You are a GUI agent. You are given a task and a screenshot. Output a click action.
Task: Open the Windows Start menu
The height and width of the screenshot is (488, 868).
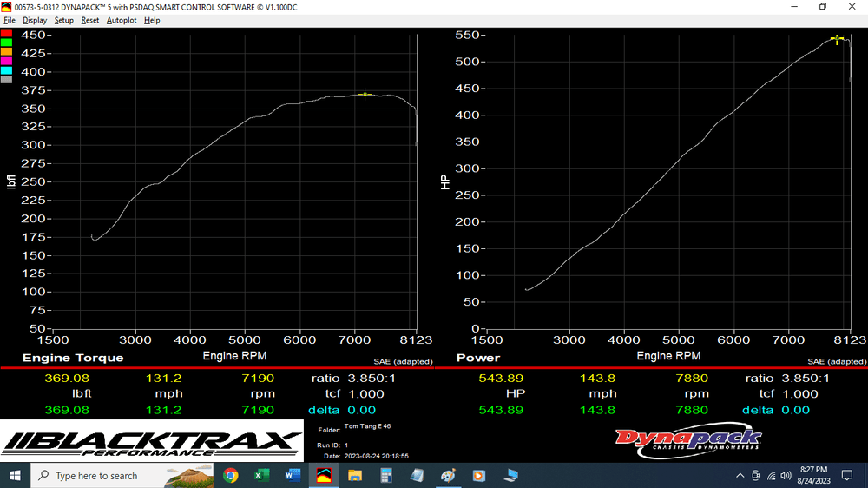click(15, 476)
